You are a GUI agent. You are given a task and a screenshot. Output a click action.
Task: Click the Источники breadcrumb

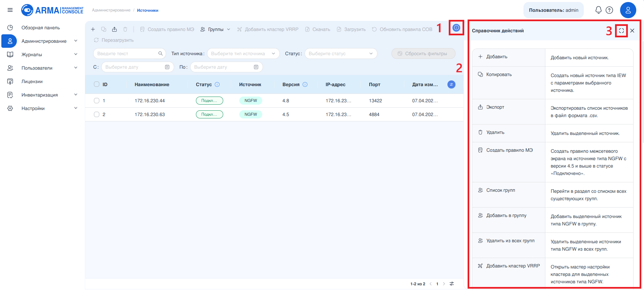[x=147, y=10]
